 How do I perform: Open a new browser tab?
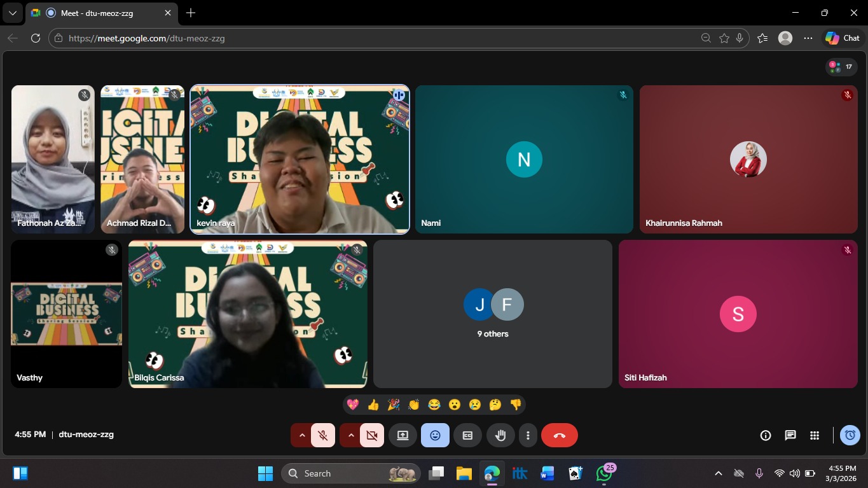tap(191, 13)
